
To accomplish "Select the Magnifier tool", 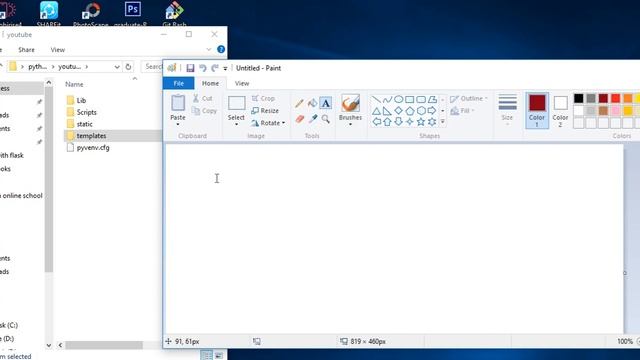I will pos(325,119).
